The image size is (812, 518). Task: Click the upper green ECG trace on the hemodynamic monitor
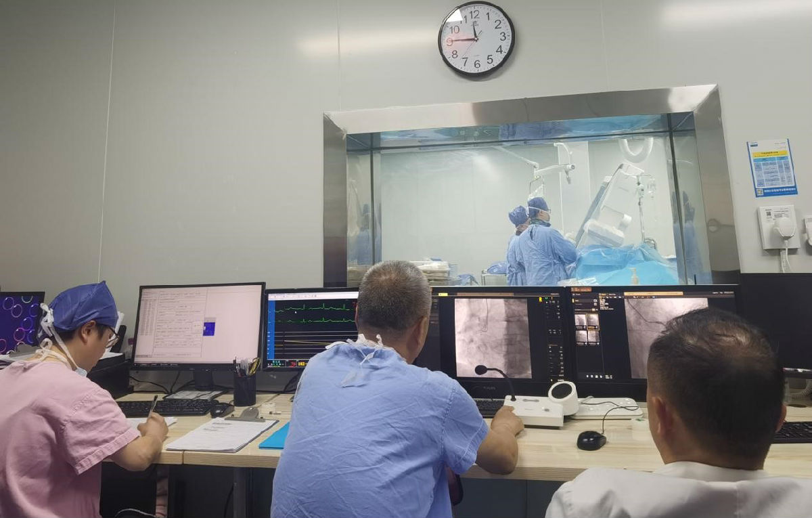315,308
